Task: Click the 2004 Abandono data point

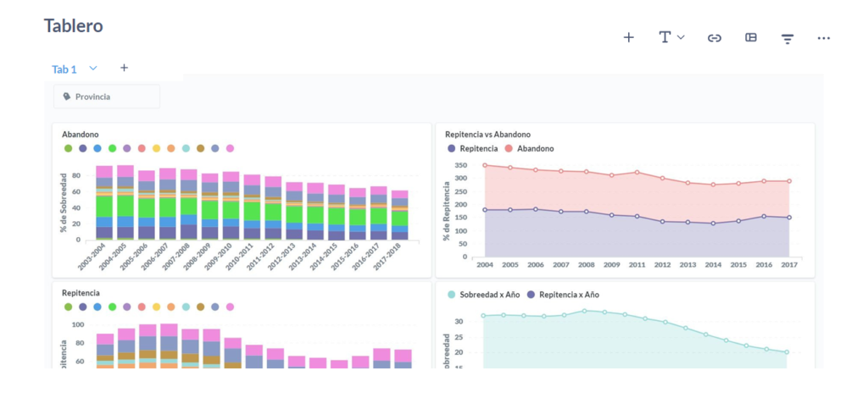Action: 485,165
